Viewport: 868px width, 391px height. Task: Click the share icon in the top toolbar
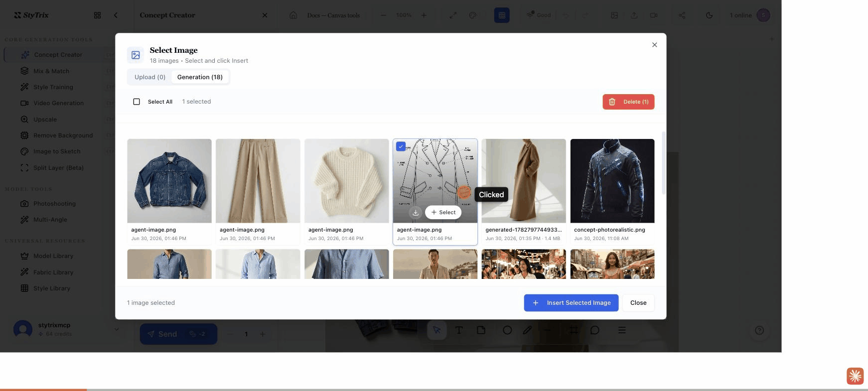coord(682,15)
